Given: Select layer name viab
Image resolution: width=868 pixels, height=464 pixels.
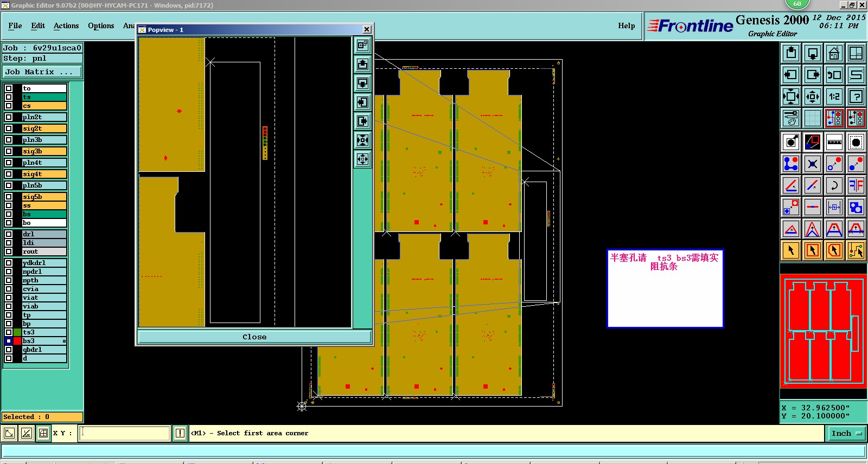Looking at the screenshot, I should pos(44,306).
